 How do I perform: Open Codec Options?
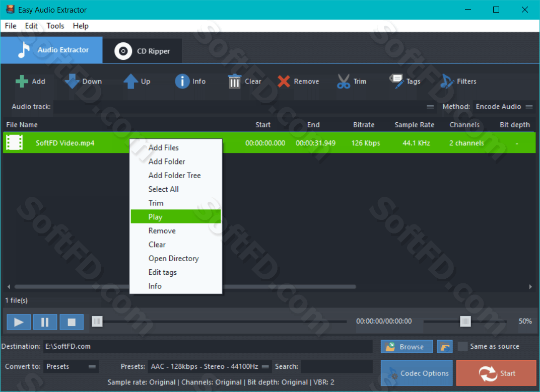click(x=417, y=373)
